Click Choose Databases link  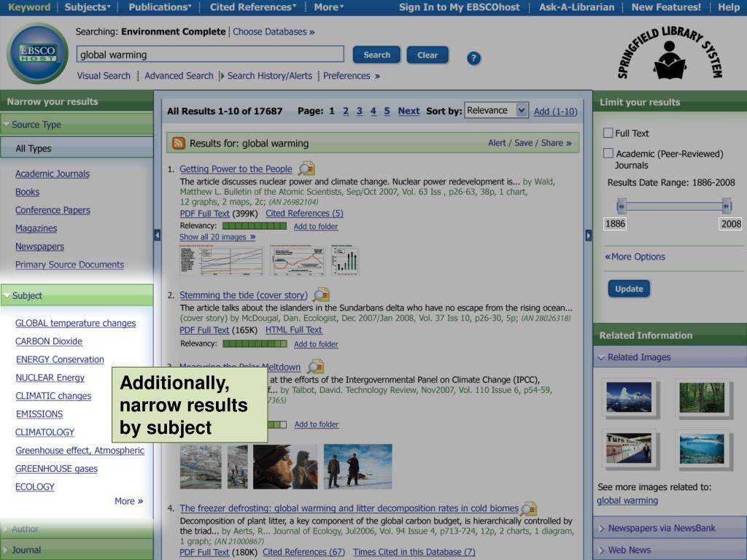[x=274, y=31]
